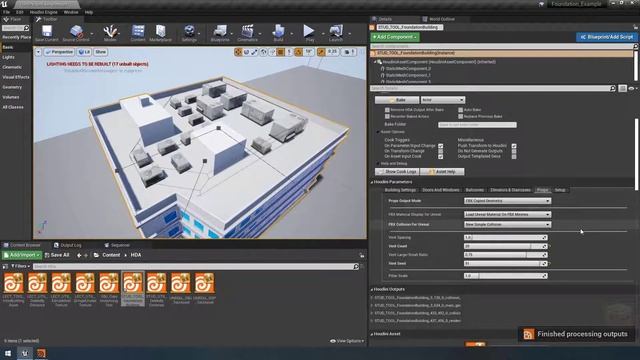Select the scale gizmo viewport icon
640x360 pixels.
[255, 52]
